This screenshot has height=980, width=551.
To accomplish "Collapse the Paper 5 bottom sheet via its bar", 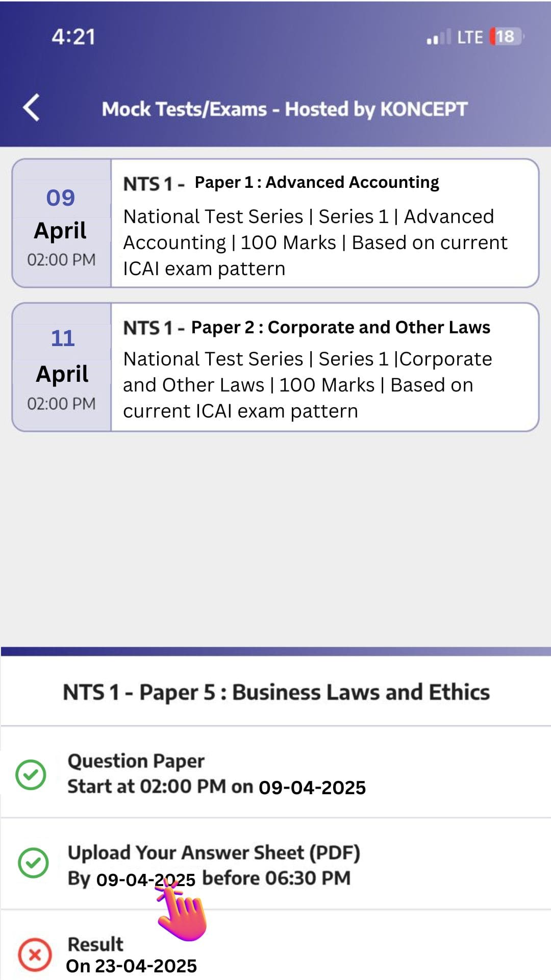I will [275, 651].
